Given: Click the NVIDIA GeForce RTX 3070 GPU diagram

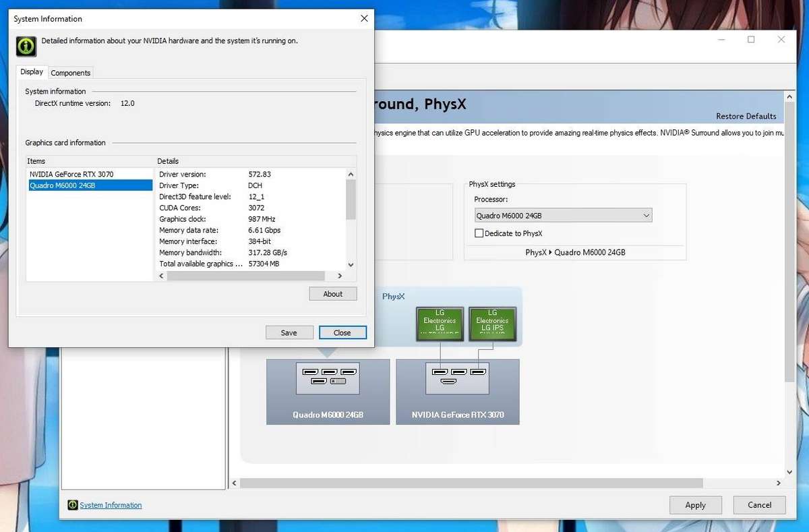Looking at the screenshot, I should click(458, 391).
